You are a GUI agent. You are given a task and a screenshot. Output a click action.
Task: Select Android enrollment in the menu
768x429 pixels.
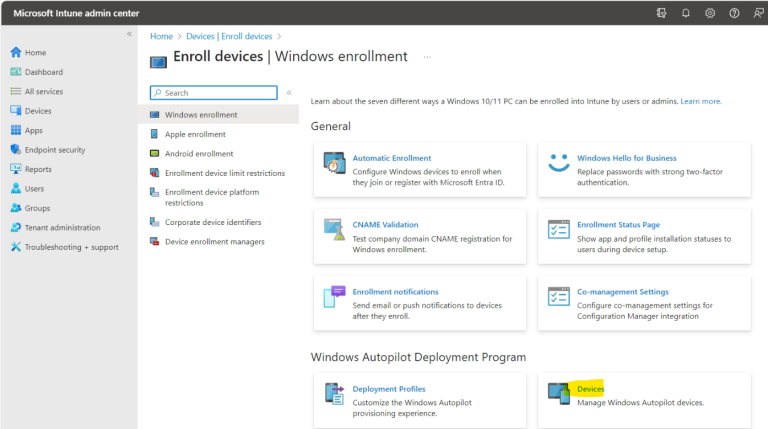(x=199, y=154)
